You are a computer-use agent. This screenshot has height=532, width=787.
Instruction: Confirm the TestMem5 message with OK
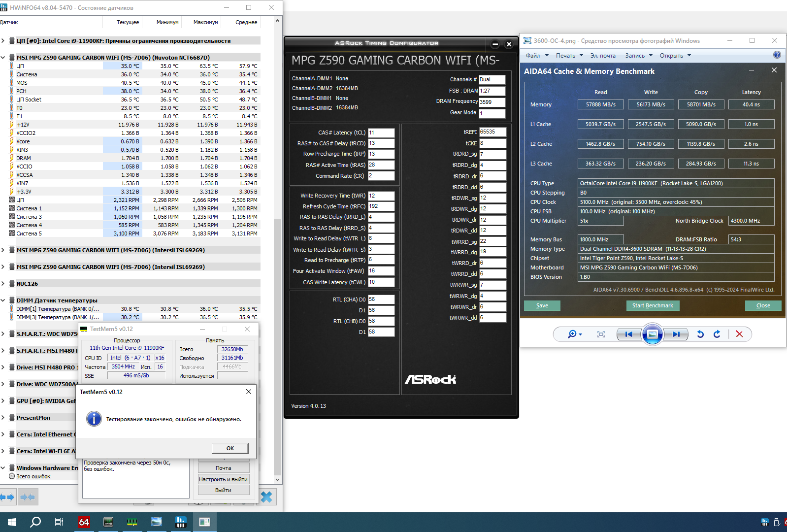point(230,448)
